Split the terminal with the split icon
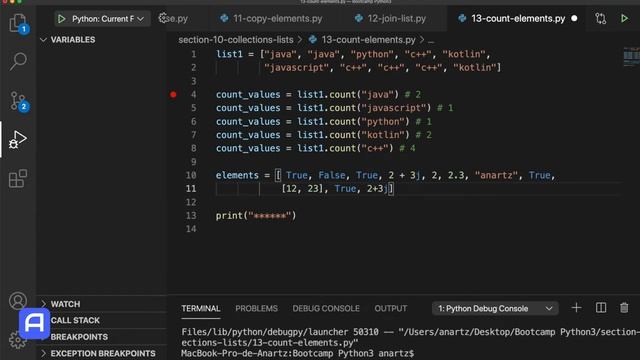The height and width of the screenshot is (360, 640). pos(601,308)
